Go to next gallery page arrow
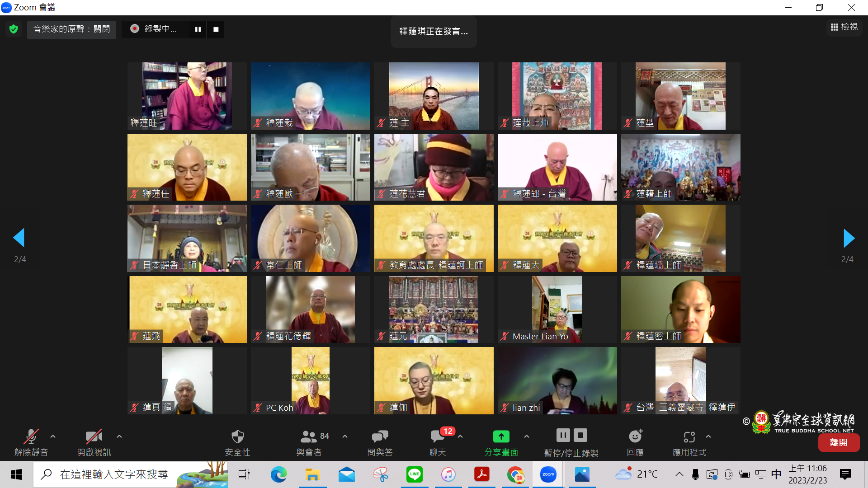 (849, 238)
